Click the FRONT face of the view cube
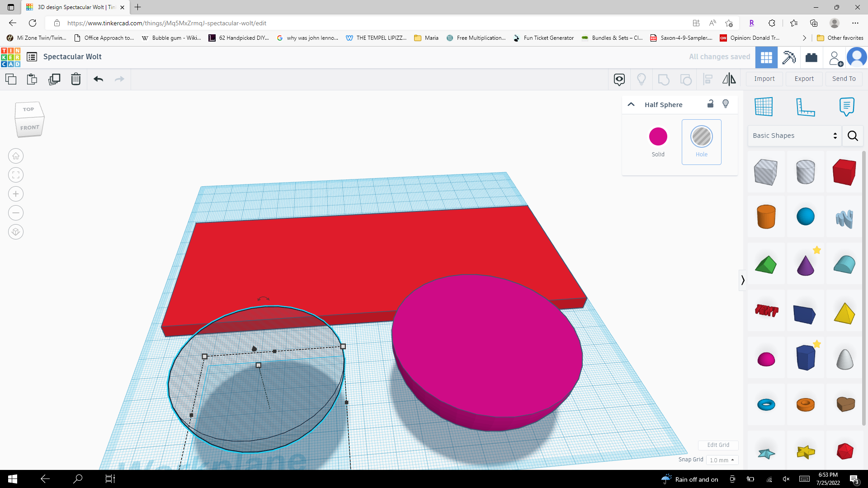 pos(30,127)
